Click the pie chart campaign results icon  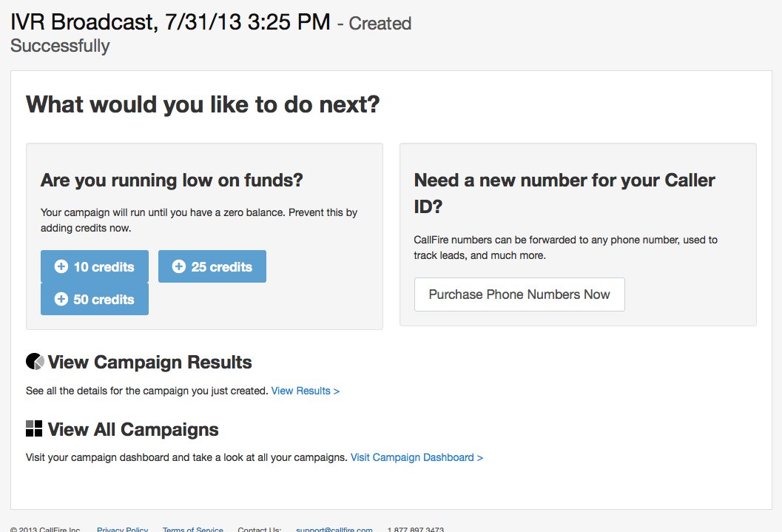pos(35,362)
